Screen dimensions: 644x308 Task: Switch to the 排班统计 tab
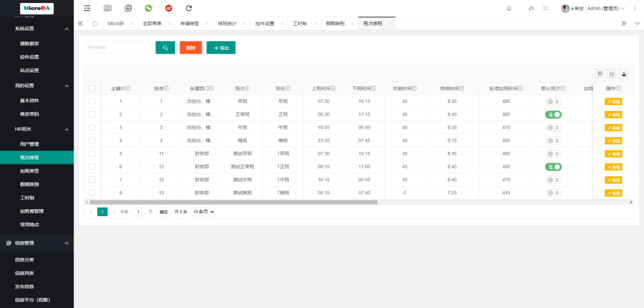click(226, 23)
